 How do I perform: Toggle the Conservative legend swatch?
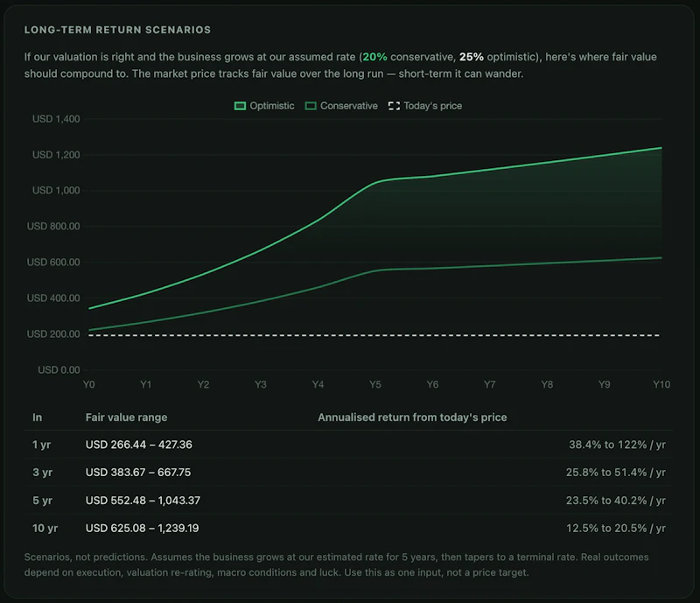click(x=311, y=106)
